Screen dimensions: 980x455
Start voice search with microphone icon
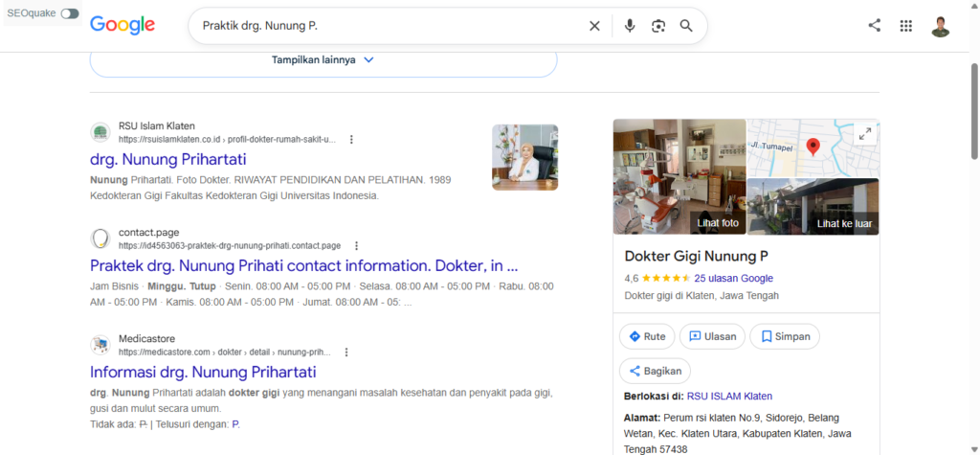(x=630, y=26)
